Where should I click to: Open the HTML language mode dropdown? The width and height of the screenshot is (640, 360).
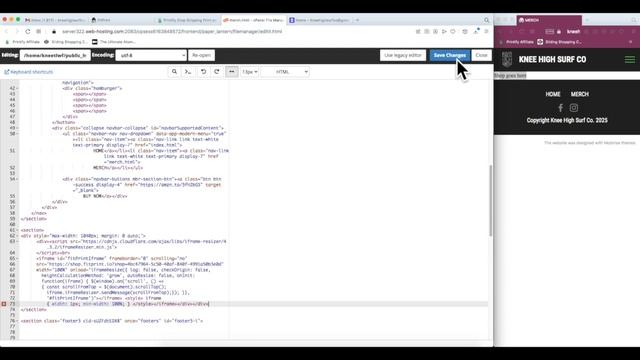(x=285, y=72)
